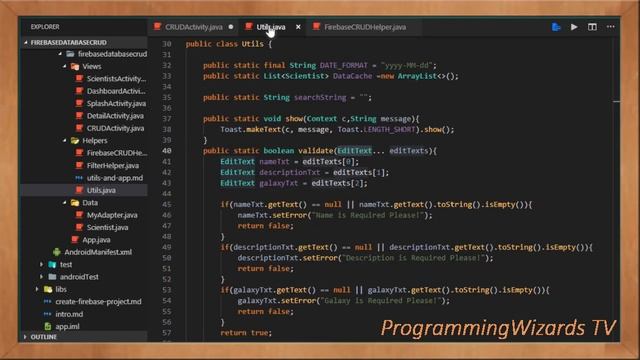Click the Java icon on CRUDActivity.java tab

click(157, 27)
